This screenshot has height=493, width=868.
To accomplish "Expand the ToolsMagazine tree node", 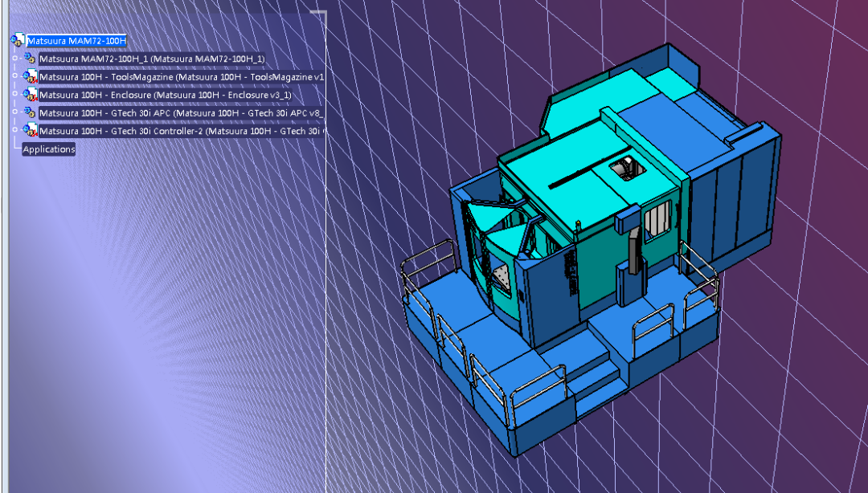I will 15,75.
